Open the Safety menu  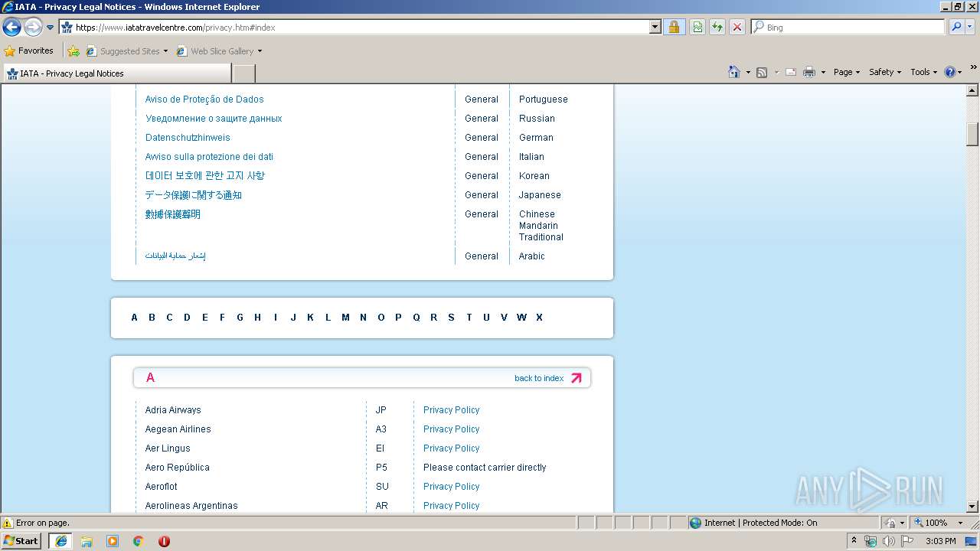[884, 72]
